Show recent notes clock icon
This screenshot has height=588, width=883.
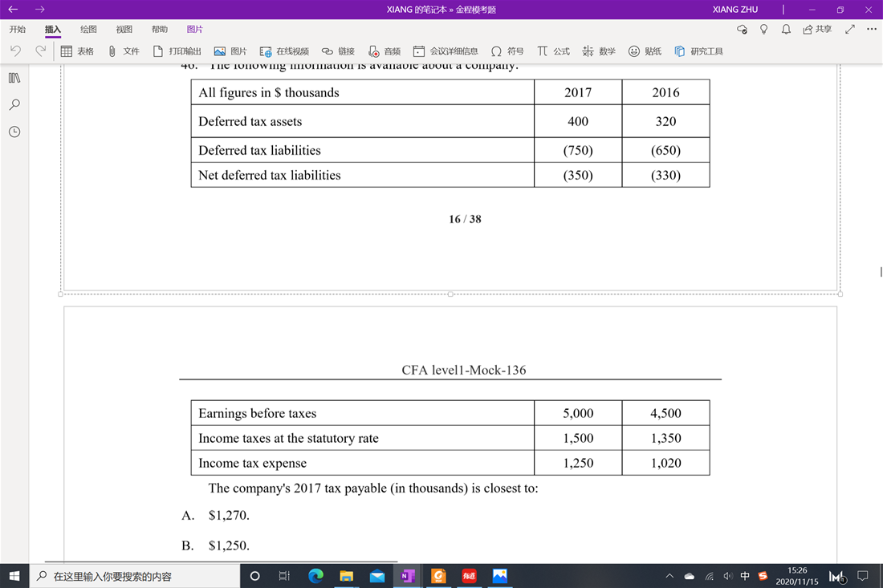point(14,132)
